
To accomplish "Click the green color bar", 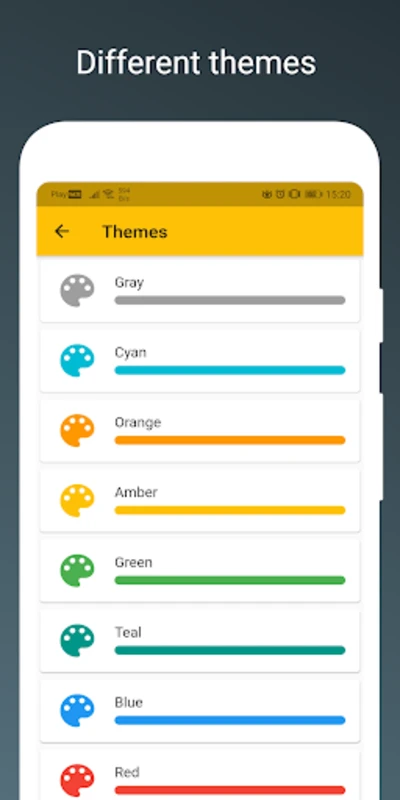I will click(x=230, y=580).
